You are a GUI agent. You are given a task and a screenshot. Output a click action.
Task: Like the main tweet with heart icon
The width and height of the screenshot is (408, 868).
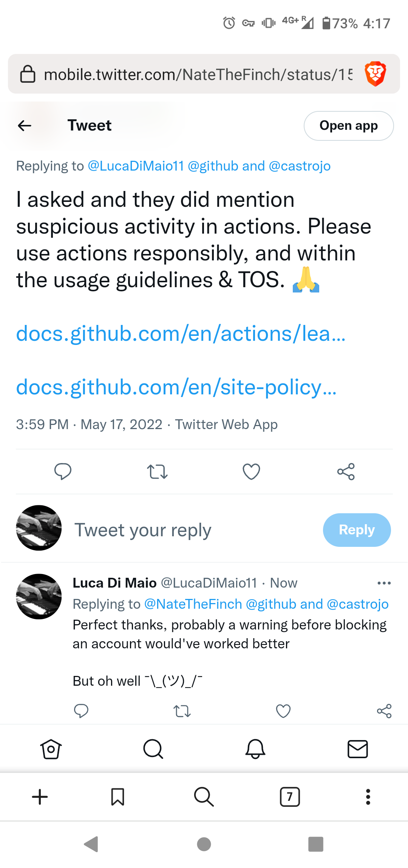[x=251, y=471]
